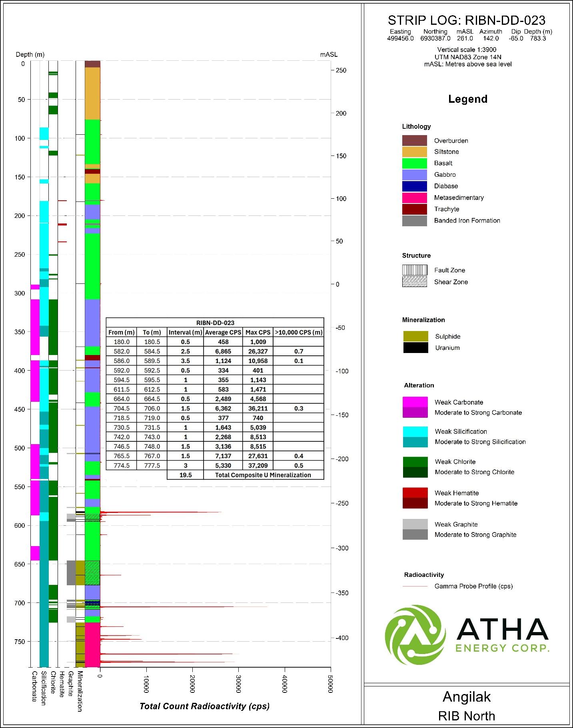Viewport: 573px width, 728px height.
Task: Click the Weak Carbonate alteration swatch
Action: coord(415,402)
